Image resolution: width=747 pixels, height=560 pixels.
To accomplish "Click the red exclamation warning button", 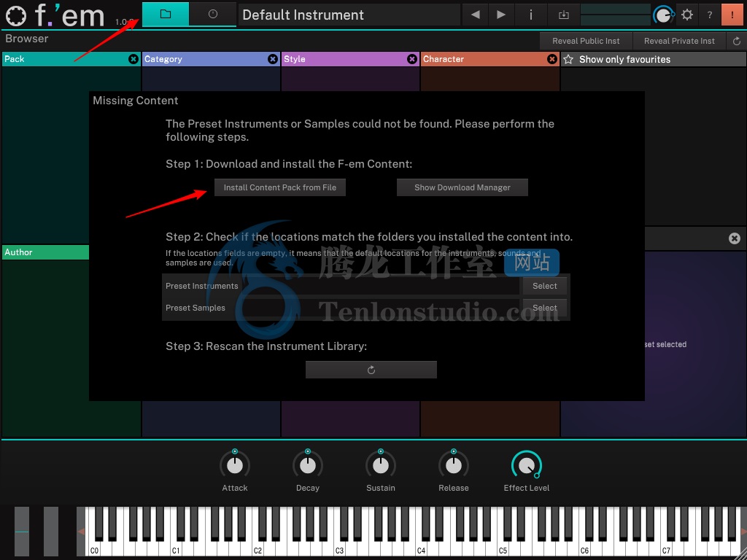I will [732, 15].
